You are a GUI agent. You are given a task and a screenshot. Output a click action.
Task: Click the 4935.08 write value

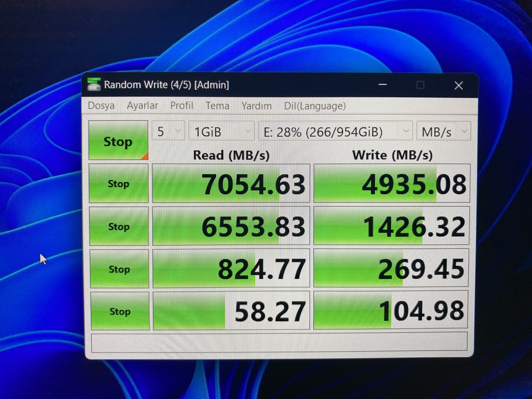pos(392,184)
